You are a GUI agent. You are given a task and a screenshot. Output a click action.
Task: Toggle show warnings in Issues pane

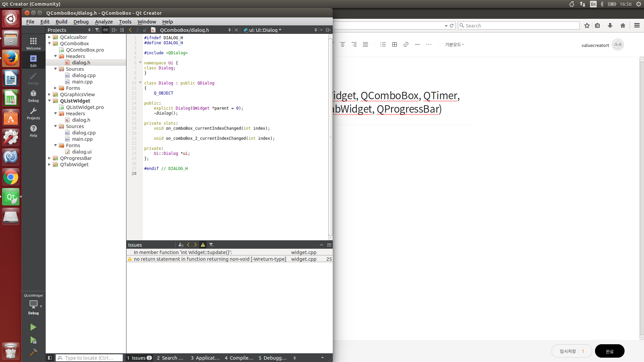(203, 245)
